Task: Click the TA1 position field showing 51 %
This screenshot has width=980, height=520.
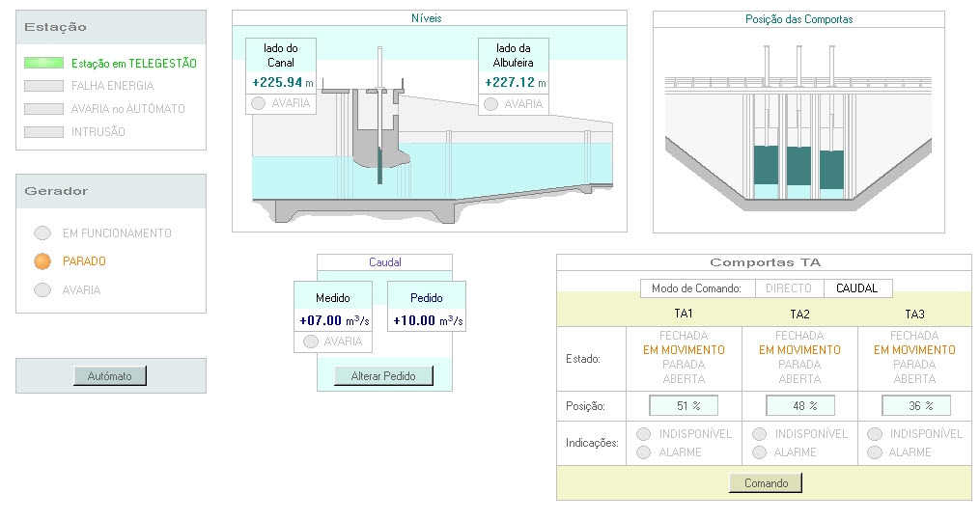Action: (x=683, y=406)
